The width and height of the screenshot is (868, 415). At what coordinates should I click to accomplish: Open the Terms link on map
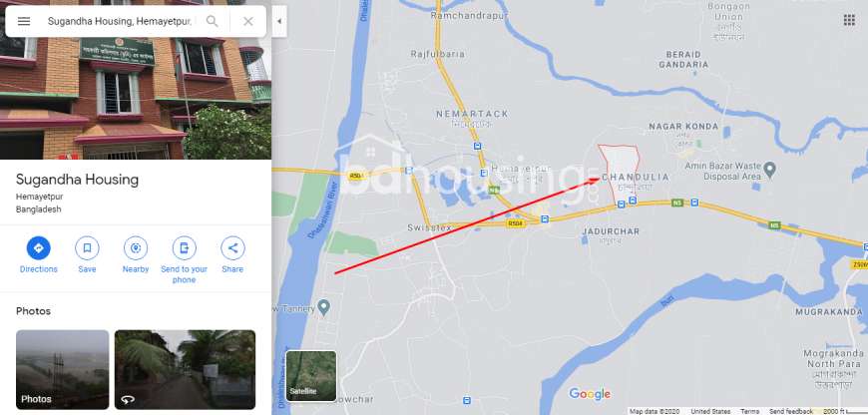click(750, 411)
